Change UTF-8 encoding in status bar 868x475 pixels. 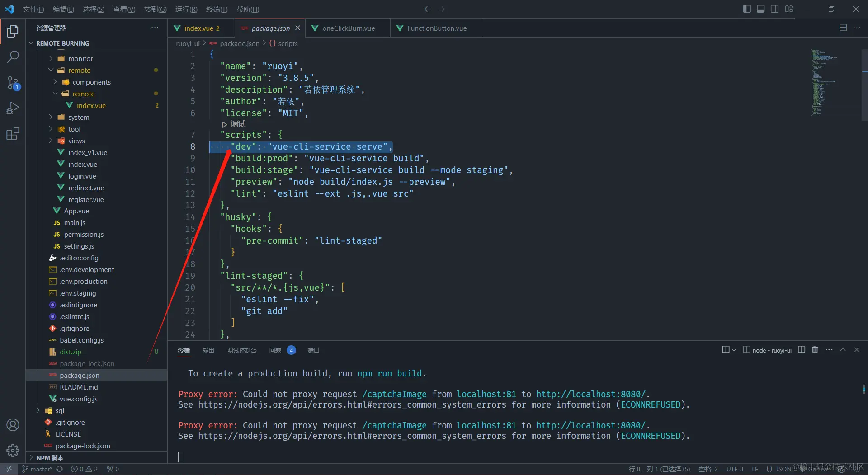(x=735, y=469)
